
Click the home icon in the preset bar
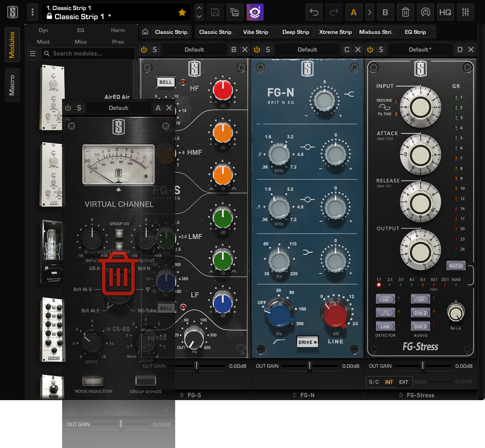[145, 32]
